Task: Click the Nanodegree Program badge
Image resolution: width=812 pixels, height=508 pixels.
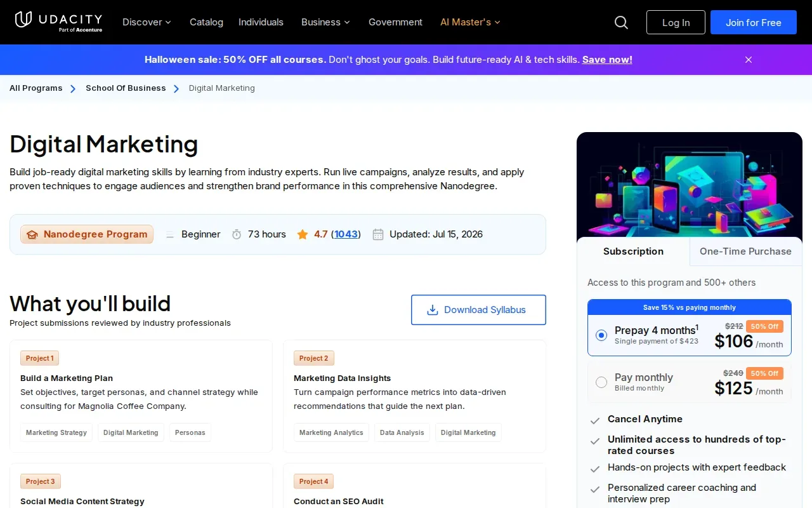Action: click(87, 234)
